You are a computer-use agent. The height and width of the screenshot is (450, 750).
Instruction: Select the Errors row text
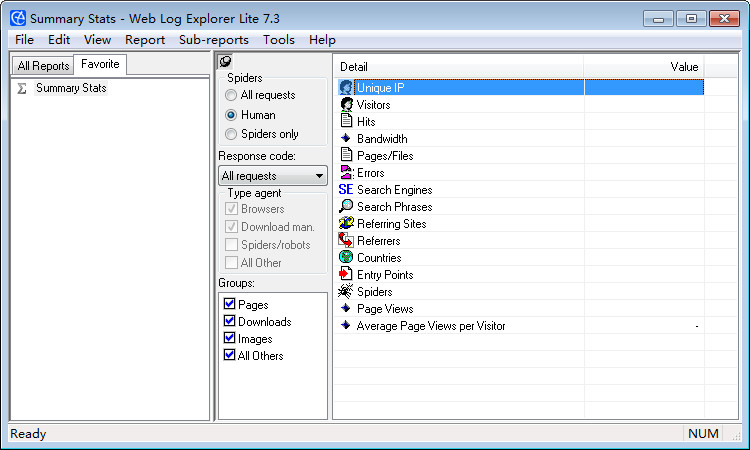click(x=371, y=173)
